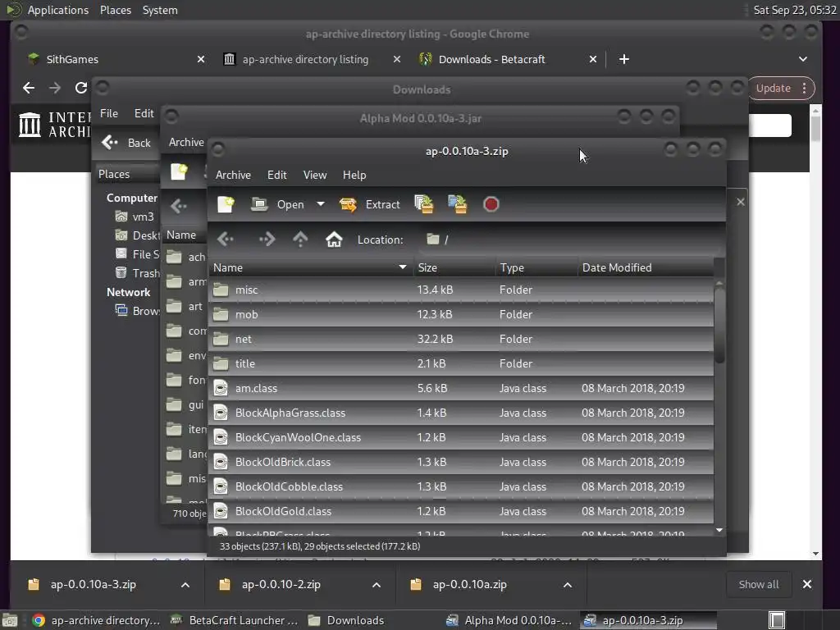Expand the Open button dropdown arrow
The image size is (840, 630).
click(321, 204)
